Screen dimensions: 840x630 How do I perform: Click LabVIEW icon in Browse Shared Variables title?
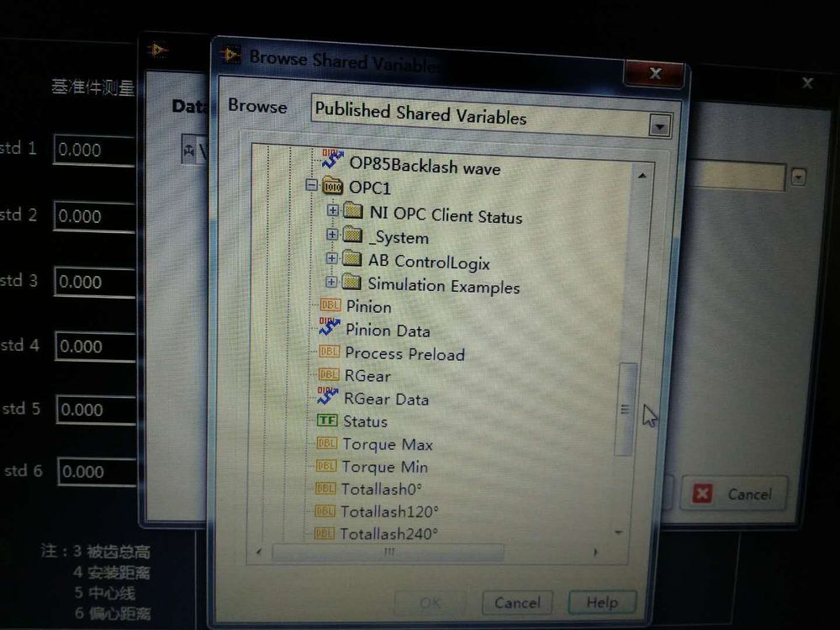click(231, 55)
